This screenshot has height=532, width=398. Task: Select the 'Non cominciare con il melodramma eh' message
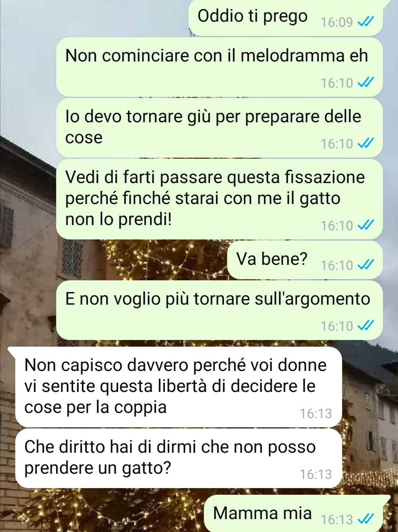coord(219,67)
